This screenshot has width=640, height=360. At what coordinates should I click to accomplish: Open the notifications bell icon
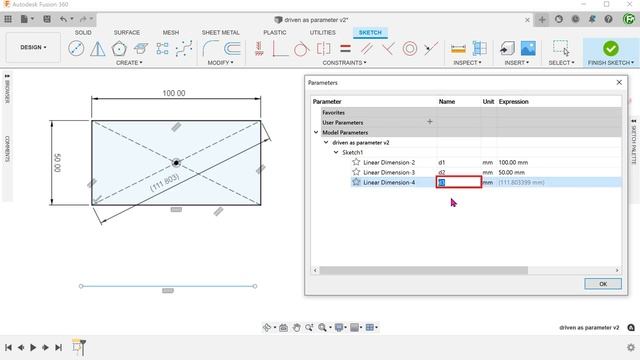[592, 19]
